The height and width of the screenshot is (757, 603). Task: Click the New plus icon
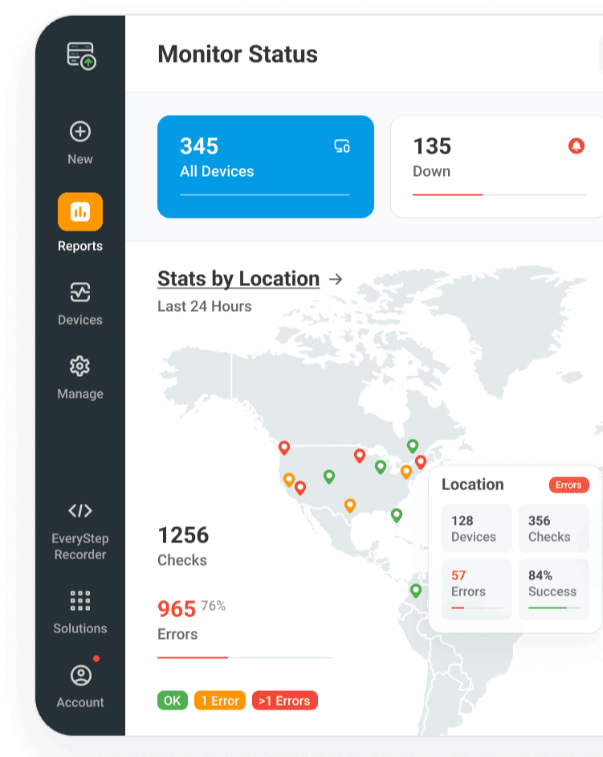80,132
